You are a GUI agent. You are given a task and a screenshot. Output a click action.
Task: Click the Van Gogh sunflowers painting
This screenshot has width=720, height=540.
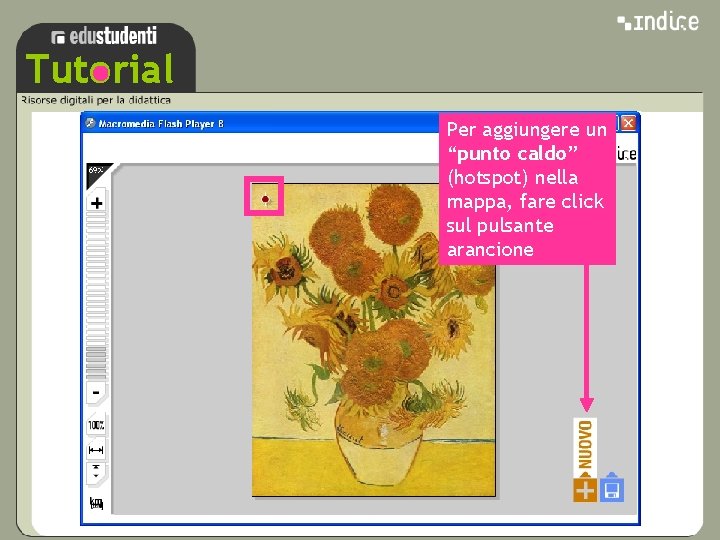pyautogui.click(x=374, y=340)
